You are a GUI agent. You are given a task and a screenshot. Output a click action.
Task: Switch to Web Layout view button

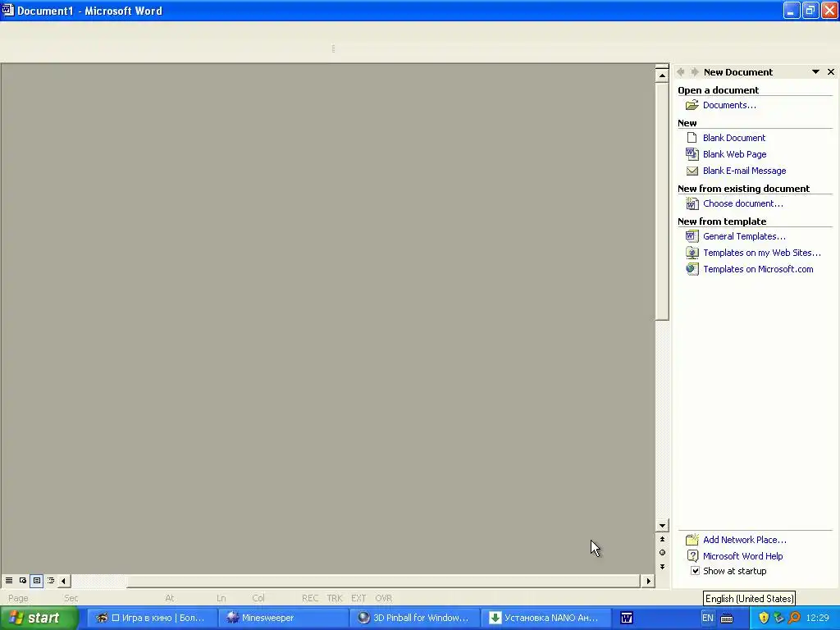pyautogui.click(x=23, y=581)
